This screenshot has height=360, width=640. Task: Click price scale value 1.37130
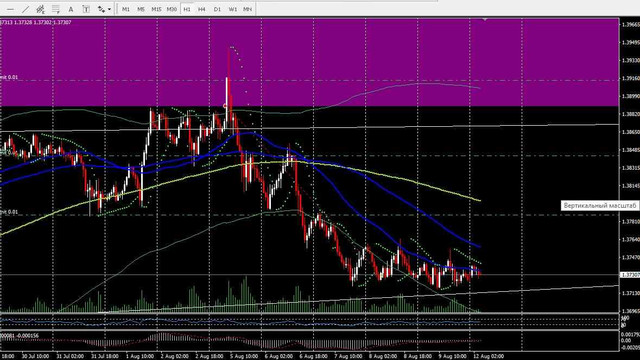(630, 293)
